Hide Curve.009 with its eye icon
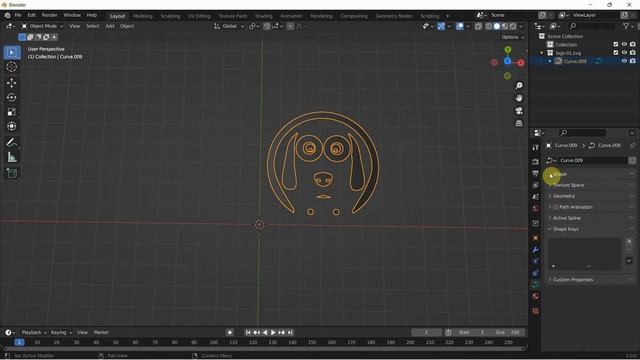 [624, 61]
